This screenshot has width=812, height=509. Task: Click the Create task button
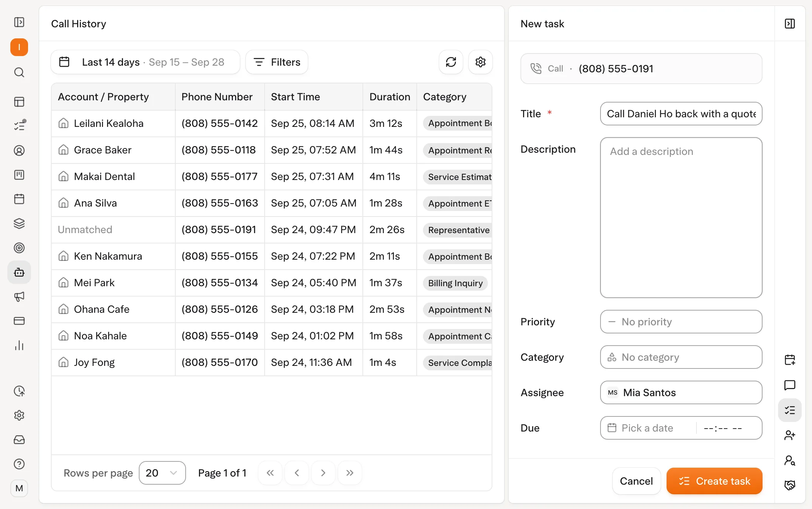(715, 481)
